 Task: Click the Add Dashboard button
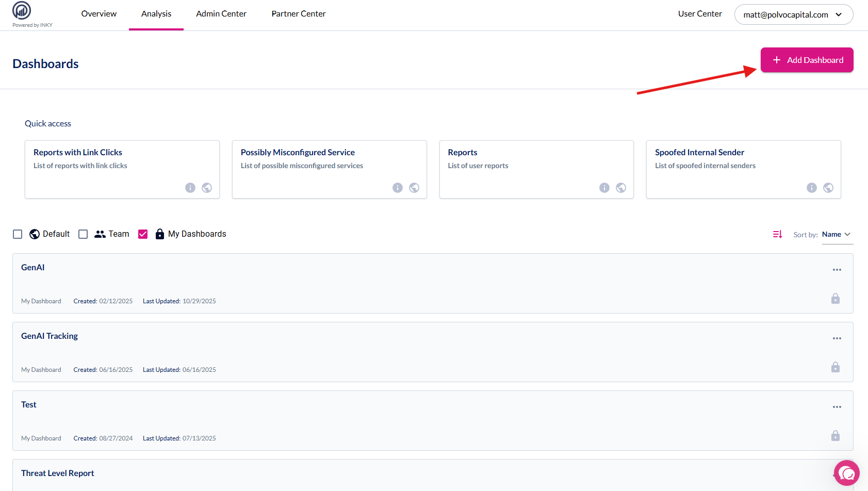coord(807,60)
